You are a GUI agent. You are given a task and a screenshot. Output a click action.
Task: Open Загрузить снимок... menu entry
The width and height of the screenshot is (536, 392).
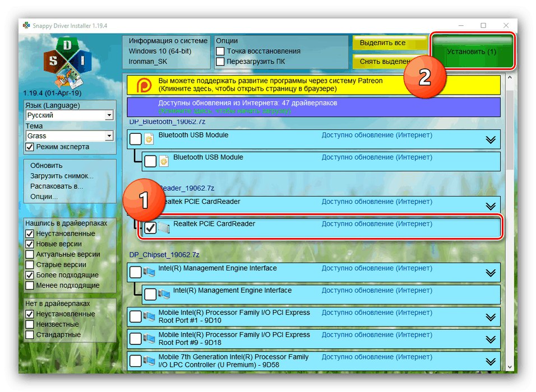click(x=62, y=176)
